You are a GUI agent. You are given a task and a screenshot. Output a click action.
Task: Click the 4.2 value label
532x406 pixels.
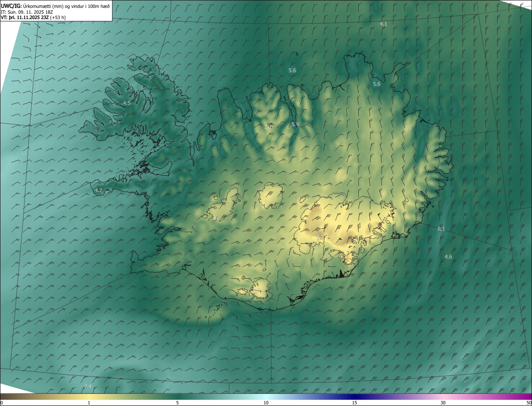(99, 190)
